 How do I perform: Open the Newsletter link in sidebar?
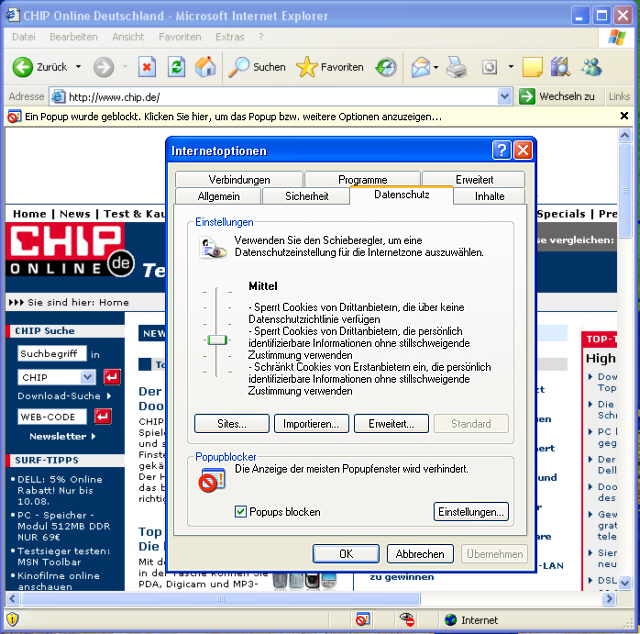pos(62,436)
